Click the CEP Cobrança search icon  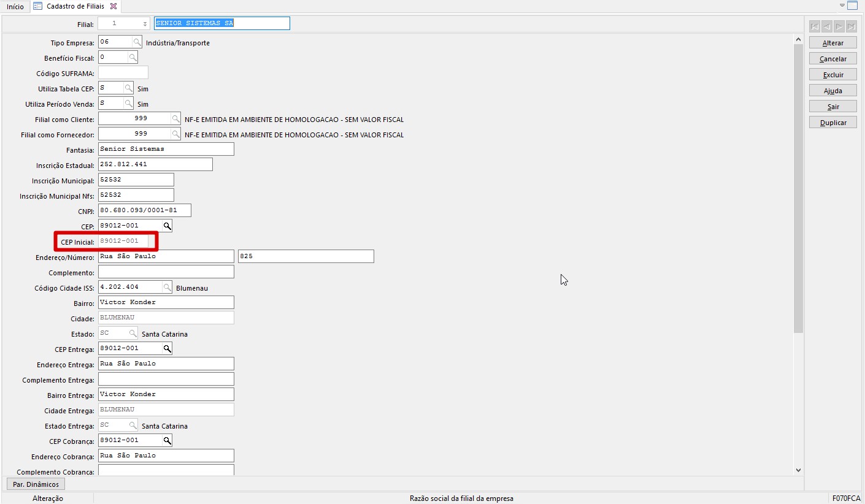(x=167, y=441)
